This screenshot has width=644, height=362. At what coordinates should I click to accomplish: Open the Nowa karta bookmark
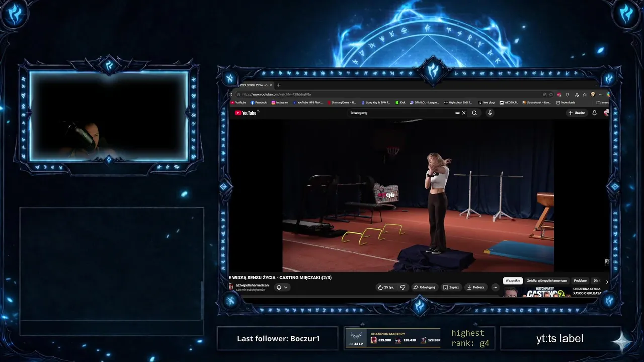coord(566,102)
